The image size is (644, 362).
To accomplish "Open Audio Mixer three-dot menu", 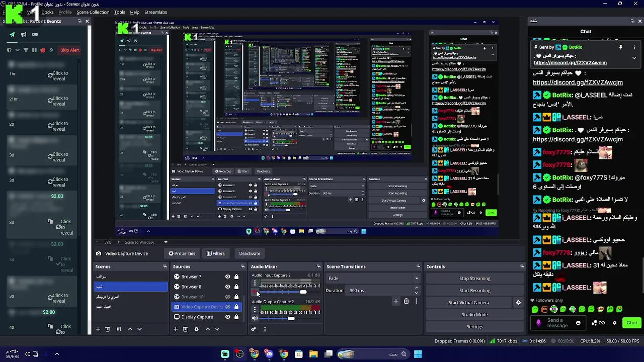I will click(265, 329).
